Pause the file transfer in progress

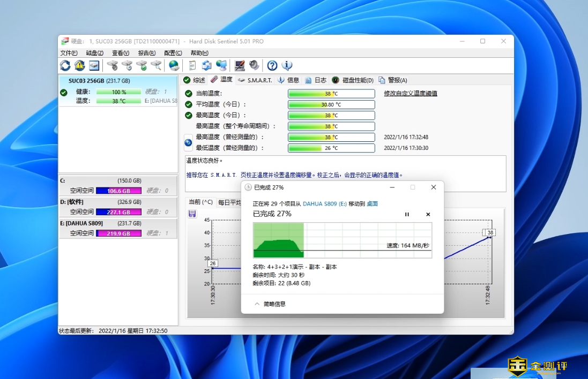point(407,214)
